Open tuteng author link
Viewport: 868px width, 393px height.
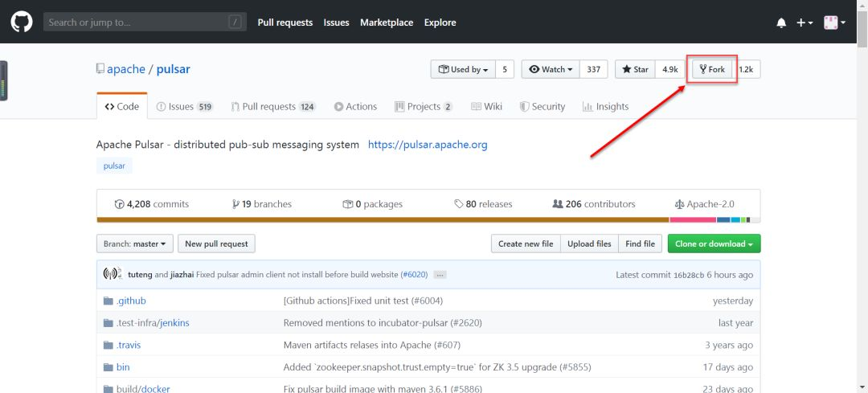coord(140,275)
